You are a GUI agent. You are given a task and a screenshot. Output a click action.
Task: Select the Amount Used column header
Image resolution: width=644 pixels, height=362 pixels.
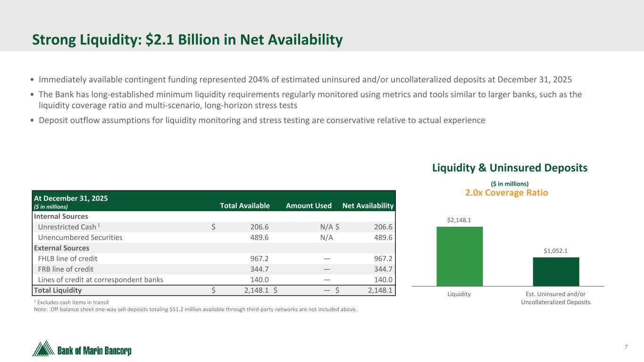(309, 206)
